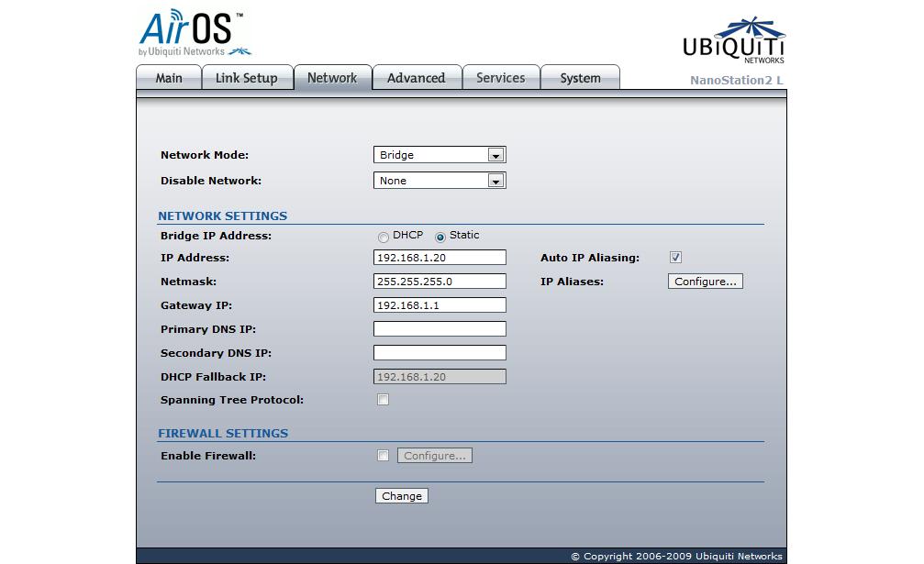The height and width of the screenshot is (564, 924).
Task: Select the Network tab
Action: (332, 78)
